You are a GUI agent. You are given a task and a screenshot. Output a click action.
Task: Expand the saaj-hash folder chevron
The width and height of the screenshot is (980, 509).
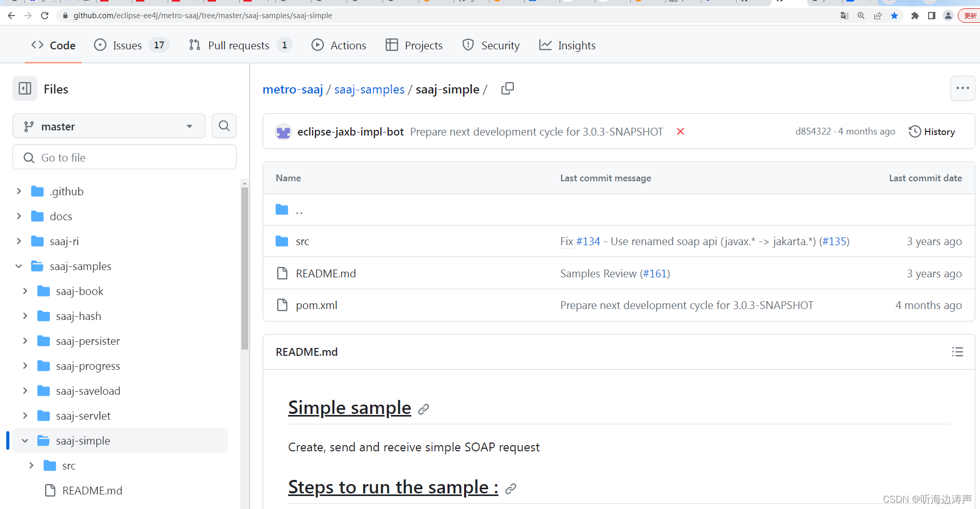pos(25,316)
